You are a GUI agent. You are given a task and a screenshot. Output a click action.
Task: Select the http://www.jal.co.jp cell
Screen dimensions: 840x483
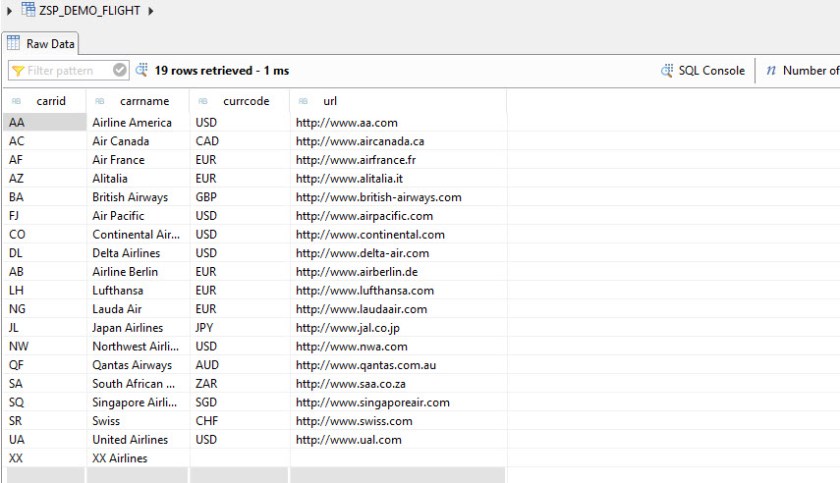398,328
